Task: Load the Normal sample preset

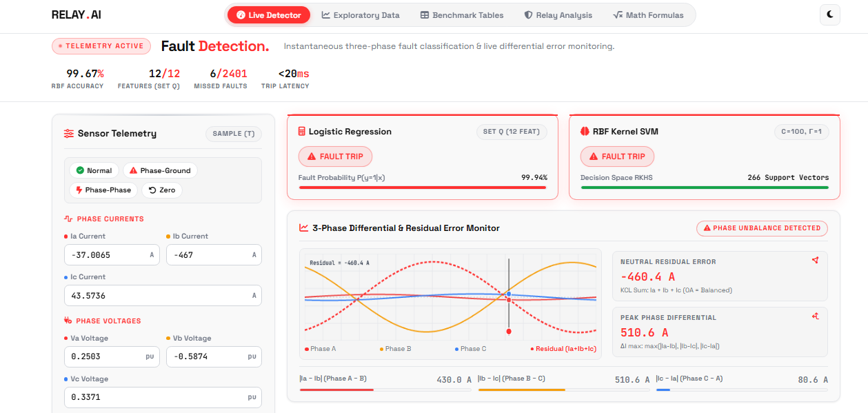Action: [94, 170]
